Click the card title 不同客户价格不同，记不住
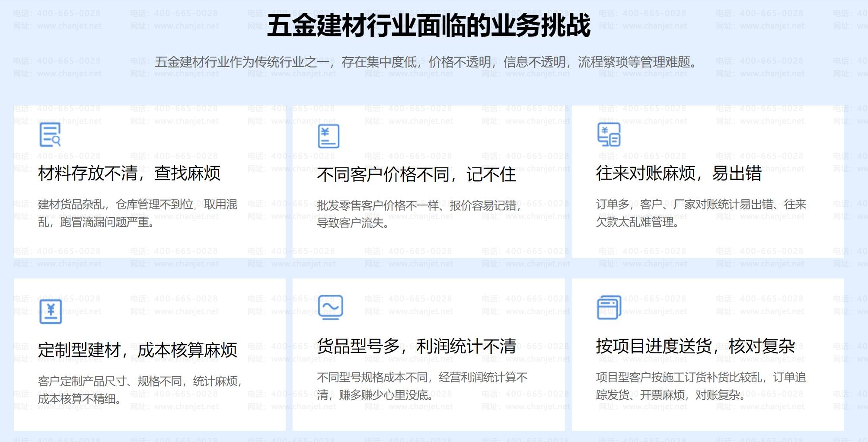The image size is (868, 442). point(416,175)
